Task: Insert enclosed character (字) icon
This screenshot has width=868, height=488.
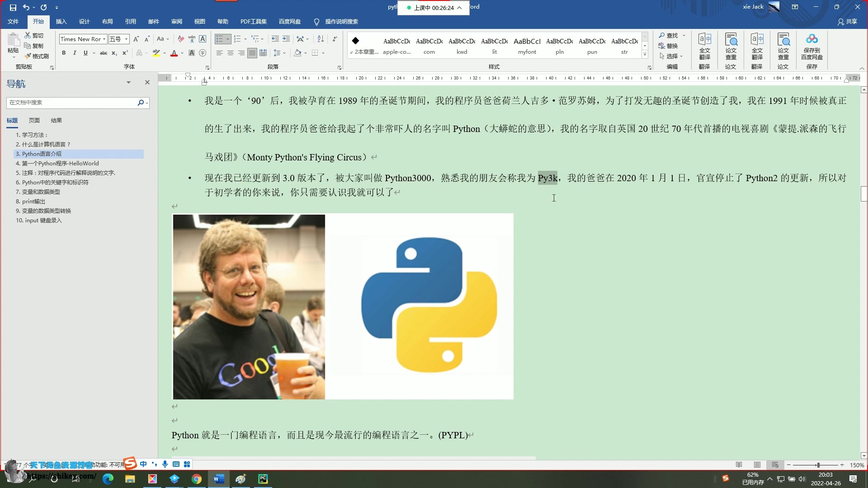Action: click(x=203, y=53)
